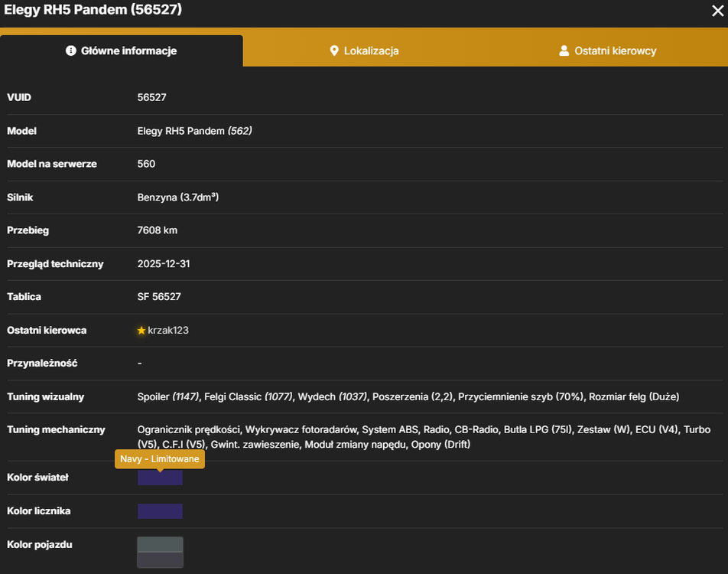Click the Kolor świateł navy swatch
This screenshot has width=728, height=574.
pos(160,478)
